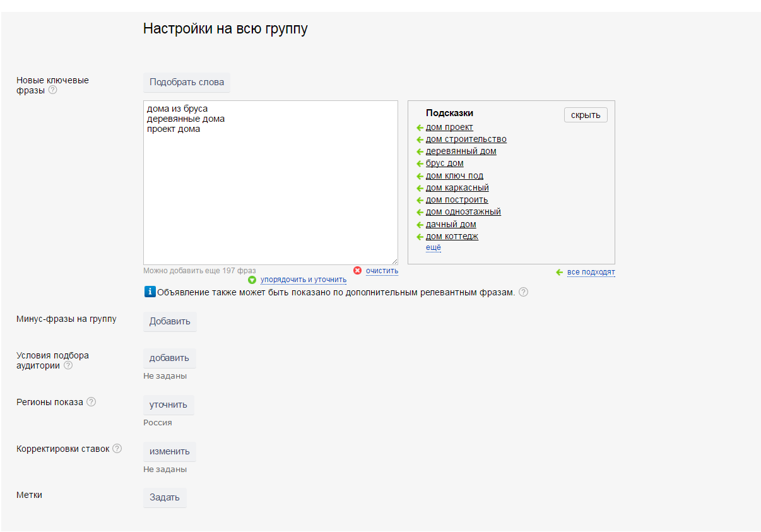Click 'изменить' for bid adjustments

169,451
